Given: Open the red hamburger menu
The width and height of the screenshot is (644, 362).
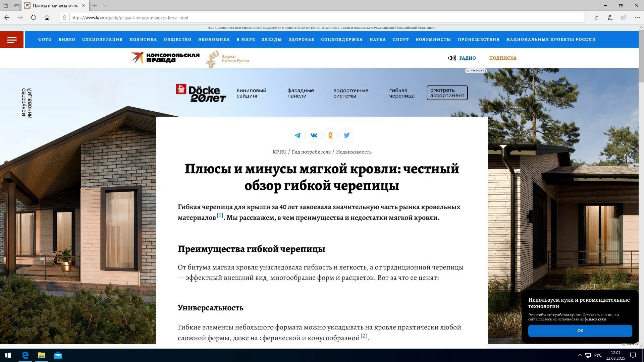Looking at the screenshot, I should pyautogui.click(x=12, y=40).
